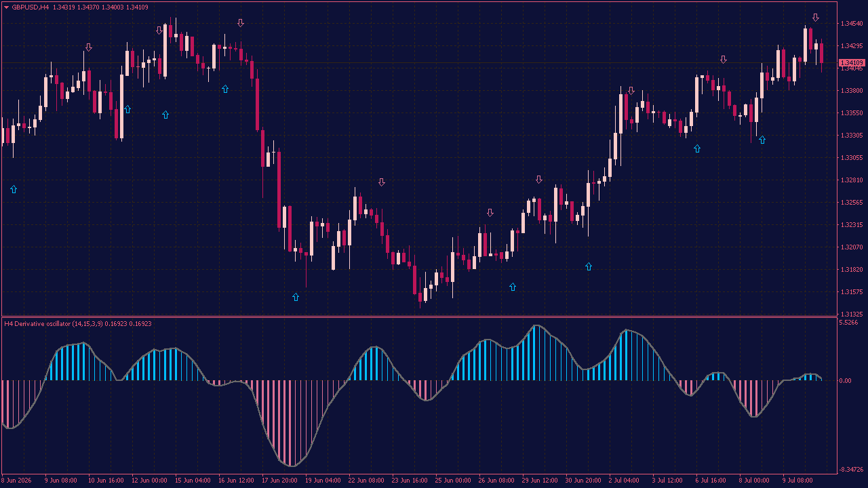Click the 8 Jul 00:00 time label

click(x=755, y=481)
